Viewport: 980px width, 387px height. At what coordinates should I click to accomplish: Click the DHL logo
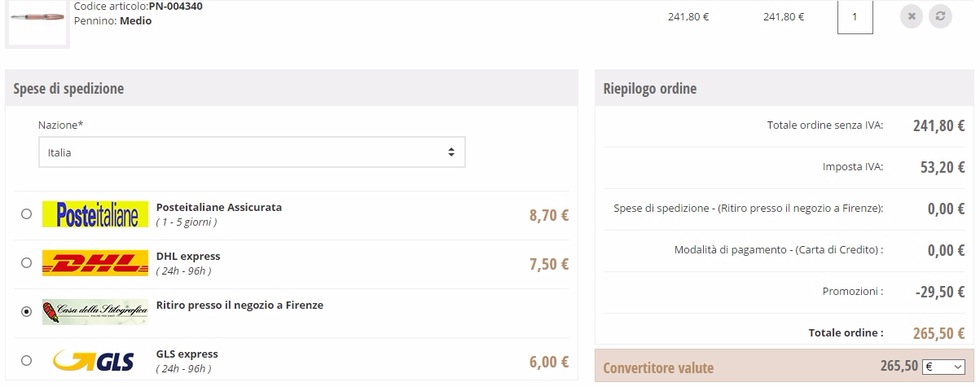pyautogui.click(x=95, y=262)
